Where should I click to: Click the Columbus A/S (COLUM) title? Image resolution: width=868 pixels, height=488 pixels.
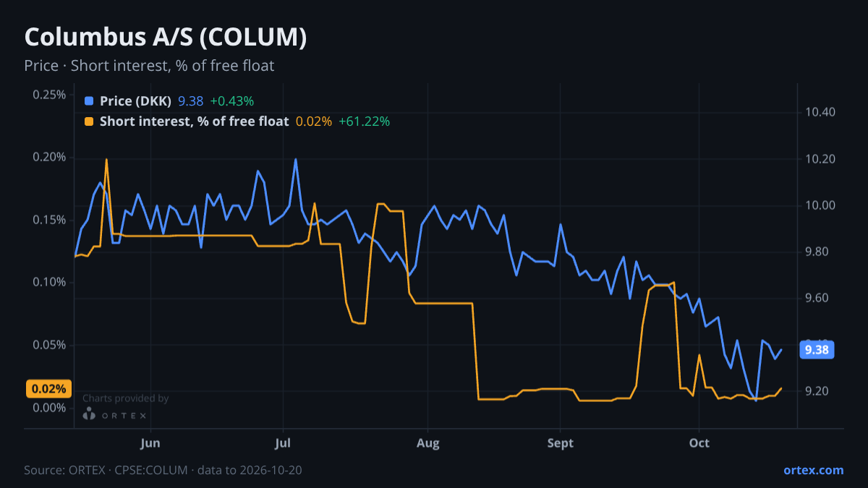[x=166, y=38]
